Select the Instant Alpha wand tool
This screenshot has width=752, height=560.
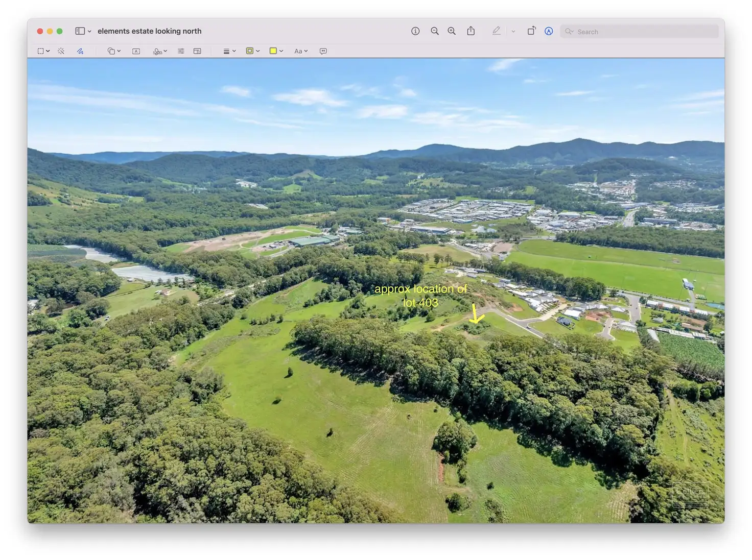[61, 51]
